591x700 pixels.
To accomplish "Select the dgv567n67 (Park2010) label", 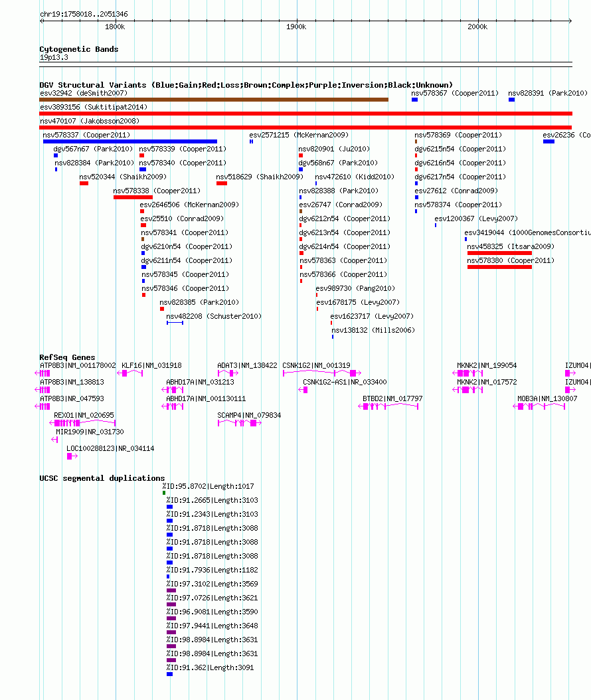I will (x=93, y=149).
